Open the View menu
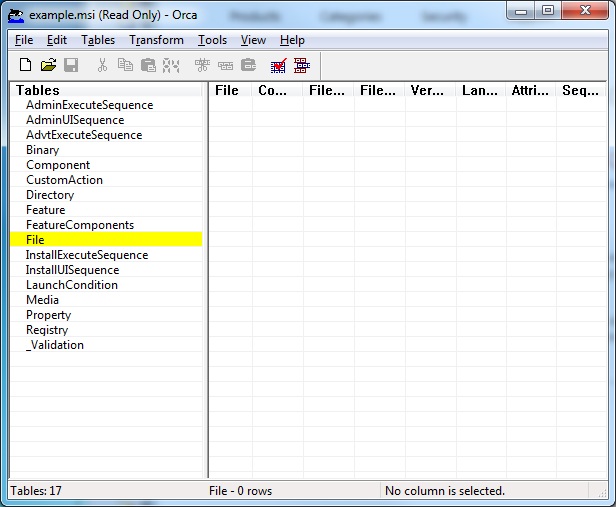The image size is (616, 507). pos(253,40)
